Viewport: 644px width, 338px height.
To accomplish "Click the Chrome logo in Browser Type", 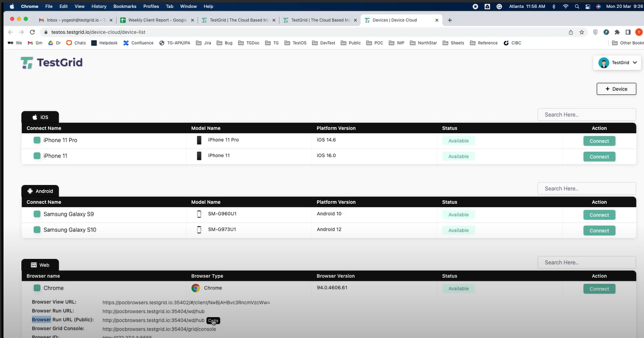I will [195, 288].
